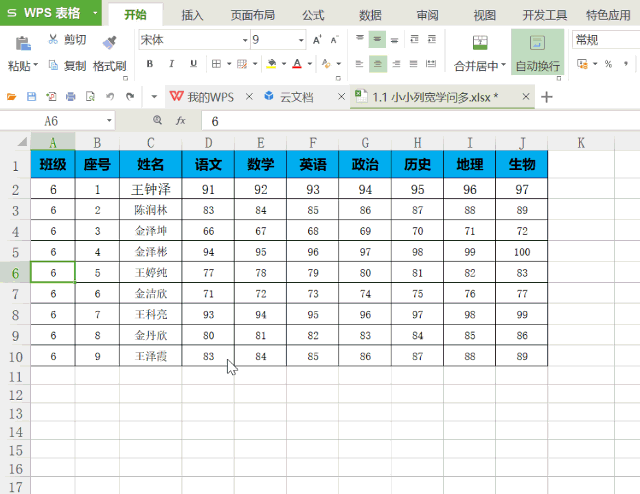Viewport: 640px width, 494px height.
Task: Redo the last action
Action: point(130,97)
